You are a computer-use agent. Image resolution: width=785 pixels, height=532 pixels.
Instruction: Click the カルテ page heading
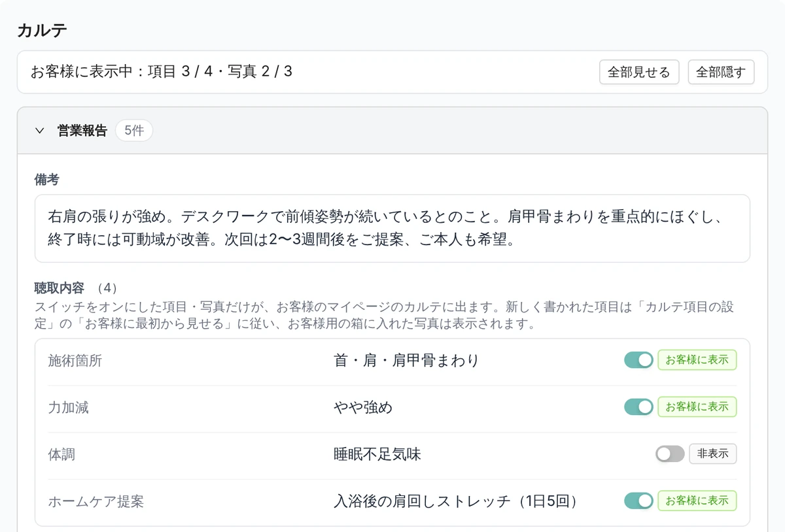[42, 30]
